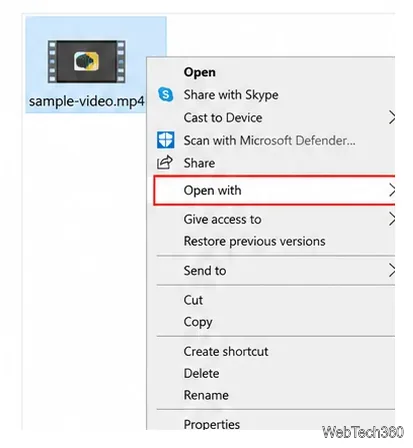The height and width of the screenshot is (448, 413).
Task: Click the Skype icon in the menu
Action: click(166, 94)
